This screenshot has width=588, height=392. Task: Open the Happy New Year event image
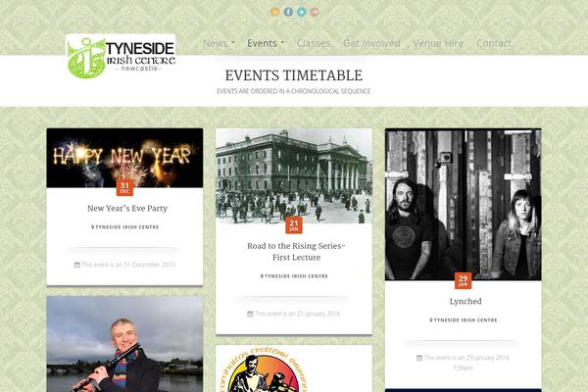pos(124,158)
